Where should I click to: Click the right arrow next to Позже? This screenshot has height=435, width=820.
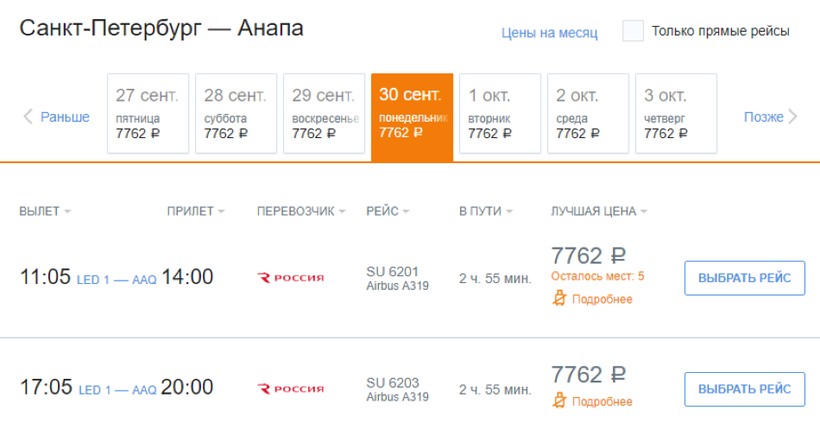[793, 117]
